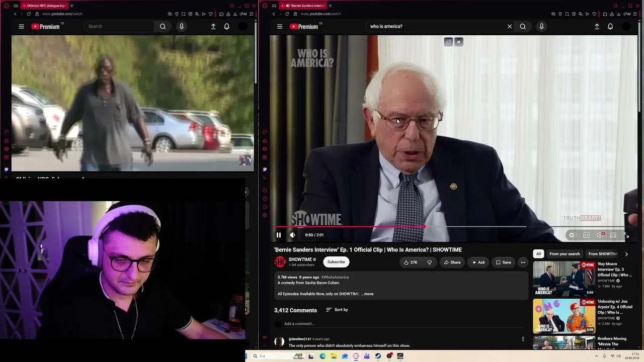Go back in the left browser window
Screen dimensions: 644x362
click(x=15, y=14)
